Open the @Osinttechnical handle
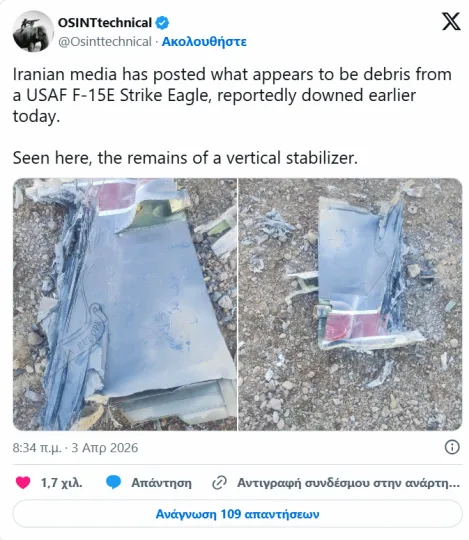 105,42
